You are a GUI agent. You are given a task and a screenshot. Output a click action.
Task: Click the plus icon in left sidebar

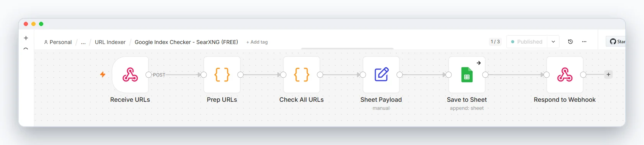pyautogui.click(x=26, y=38)
